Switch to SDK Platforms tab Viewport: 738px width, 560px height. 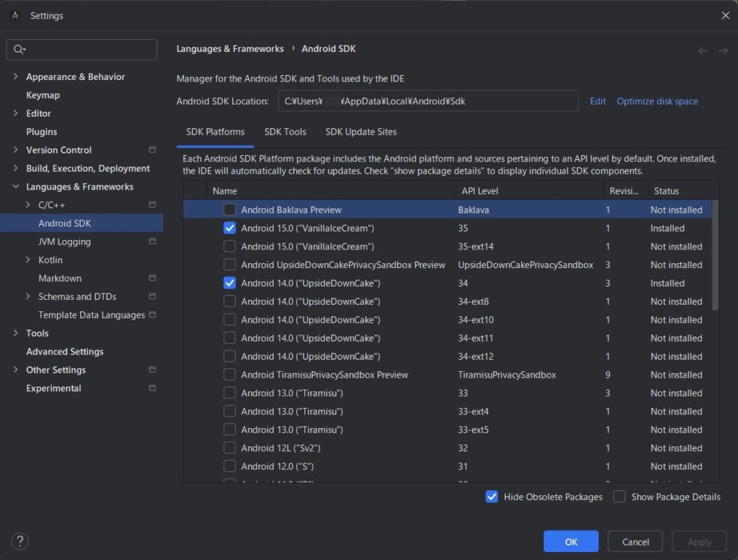215,132
